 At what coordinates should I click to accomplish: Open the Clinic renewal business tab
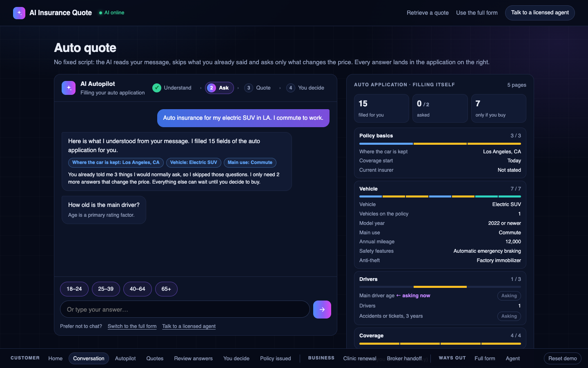[x=360, y=359]
